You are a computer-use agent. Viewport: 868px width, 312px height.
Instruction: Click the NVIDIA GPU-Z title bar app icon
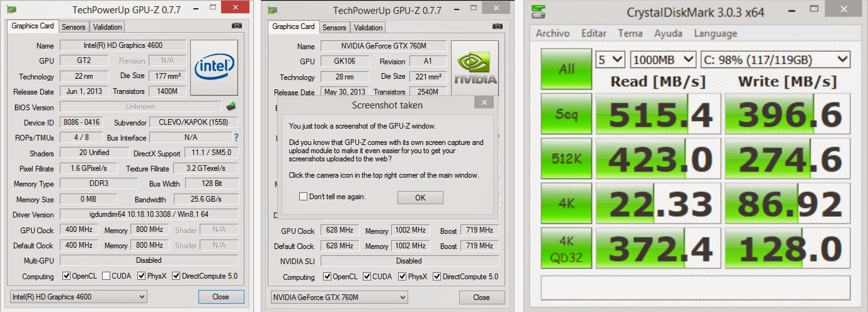click(x=272, y=11)
